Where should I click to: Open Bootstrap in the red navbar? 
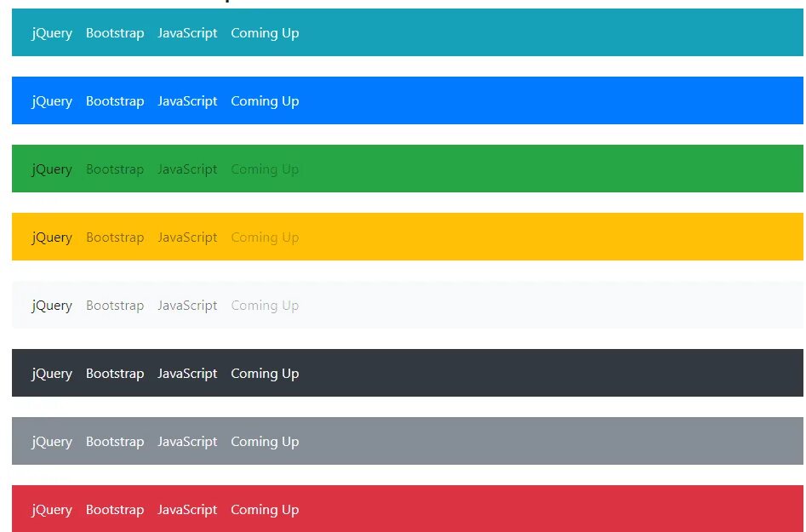coord(115,510)
